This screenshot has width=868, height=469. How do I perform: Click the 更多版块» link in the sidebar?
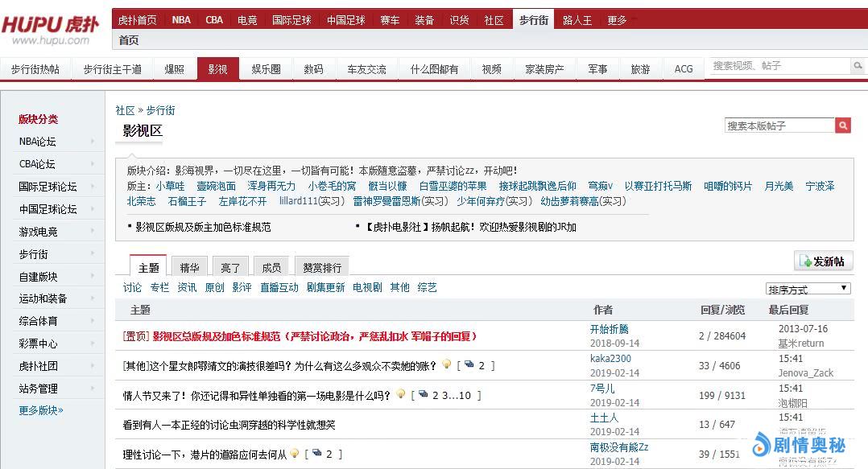pyautogui.click(x=41, y=410)
